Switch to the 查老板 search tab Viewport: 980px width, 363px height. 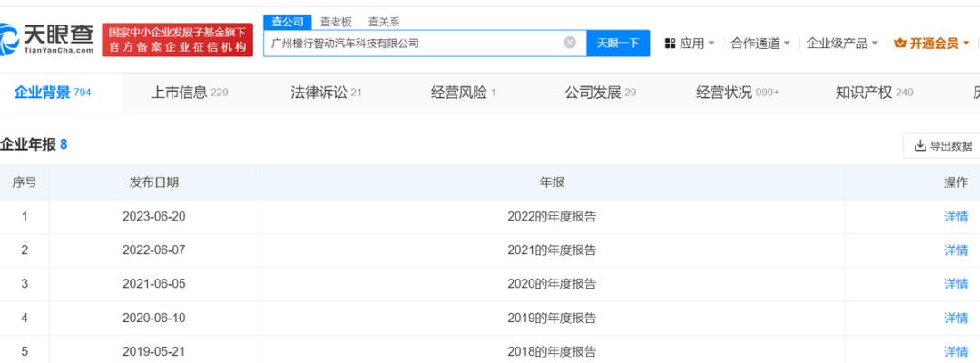[x=337, y=22]
